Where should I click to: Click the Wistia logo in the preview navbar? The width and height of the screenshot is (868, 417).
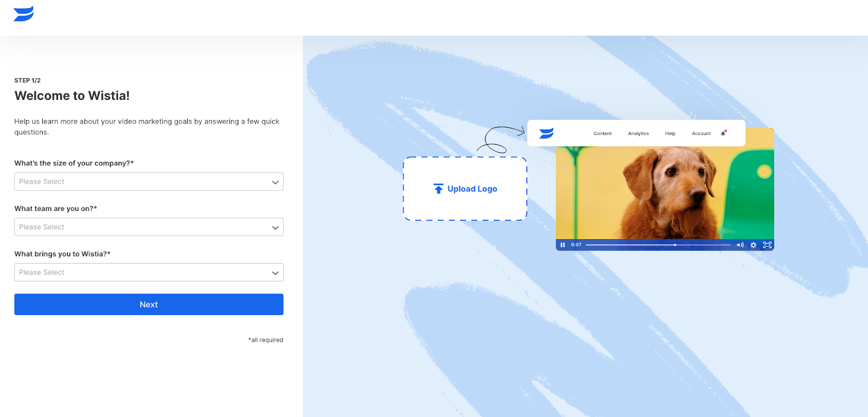coord(546,133)
